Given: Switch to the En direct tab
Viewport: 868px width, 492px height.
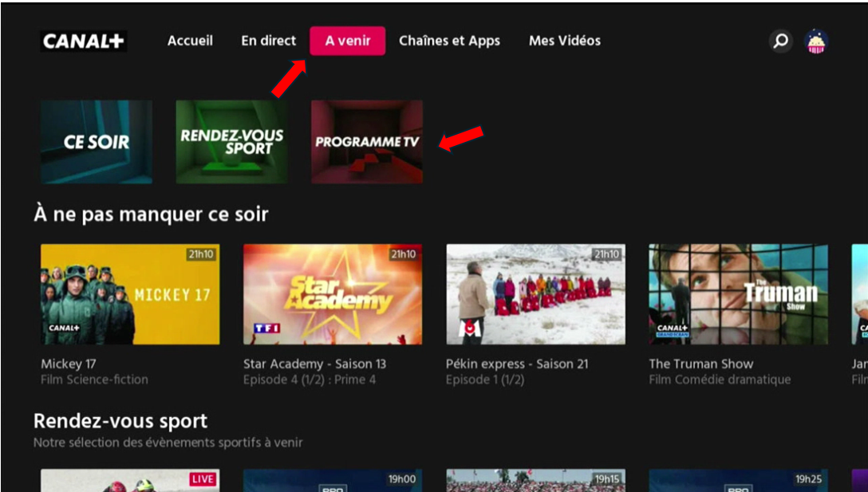Looking at the screenshot, I should click(x=268, y=41).
